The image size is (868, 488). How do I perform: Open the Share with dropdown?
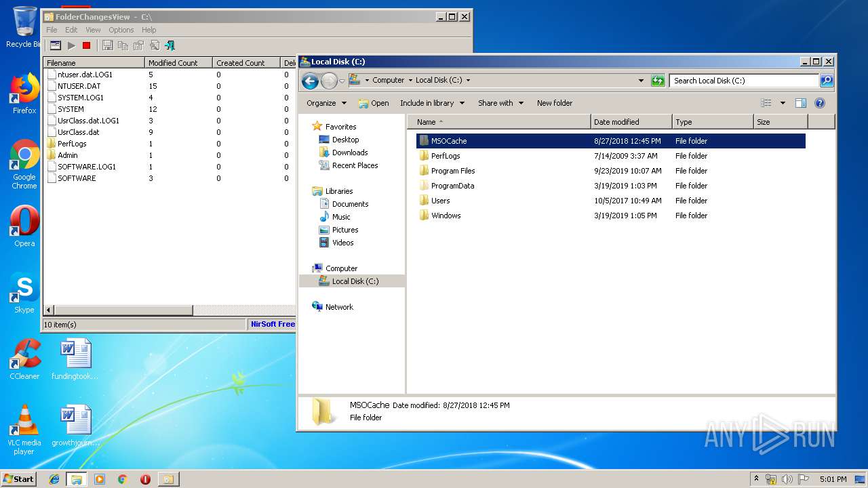(500, 103)
